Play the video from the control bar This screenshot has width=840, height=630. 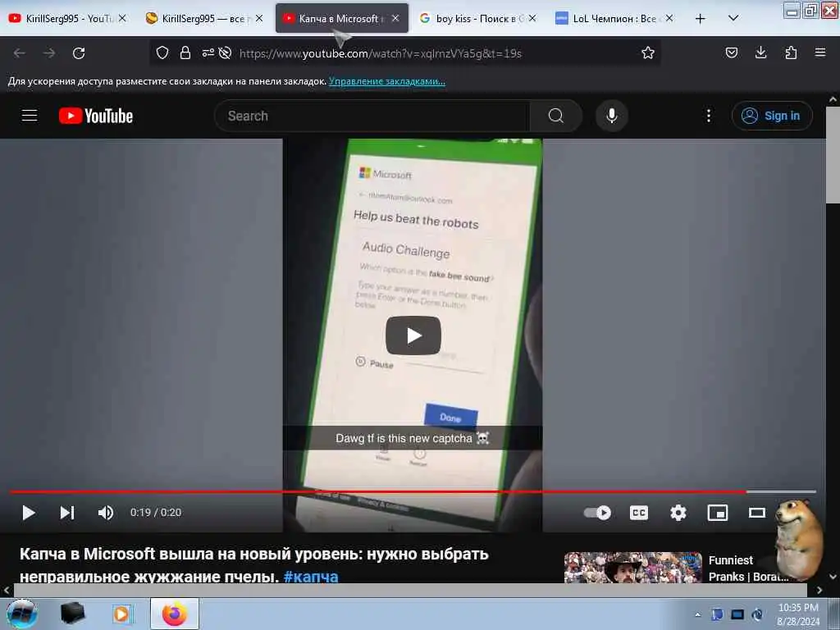29,513
